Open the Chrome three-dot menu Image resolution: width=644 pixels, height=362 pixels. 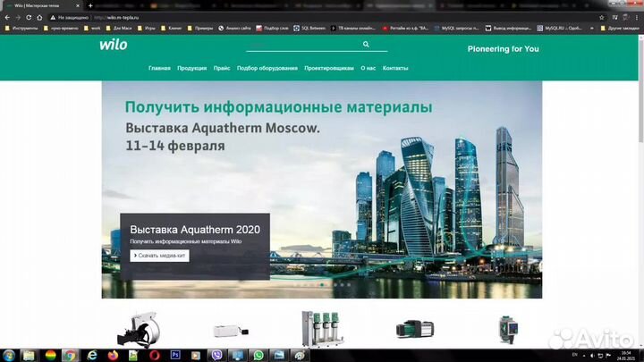pos(637,18)
